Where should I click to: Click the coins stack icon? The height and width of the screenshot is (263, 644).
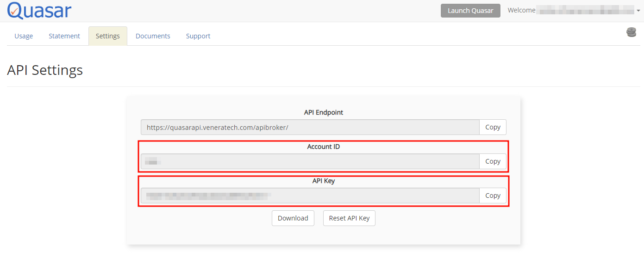point(631,32)
